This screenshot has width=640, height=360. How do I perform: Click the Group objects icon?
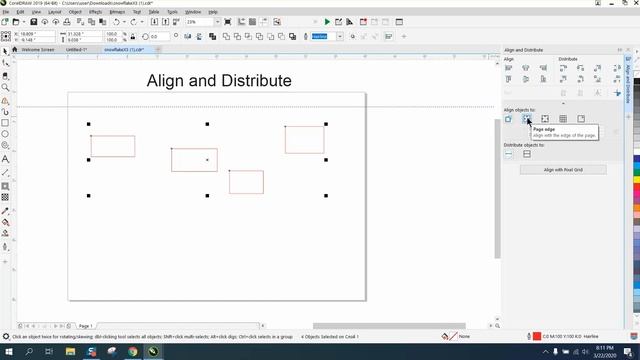point(212,37)
